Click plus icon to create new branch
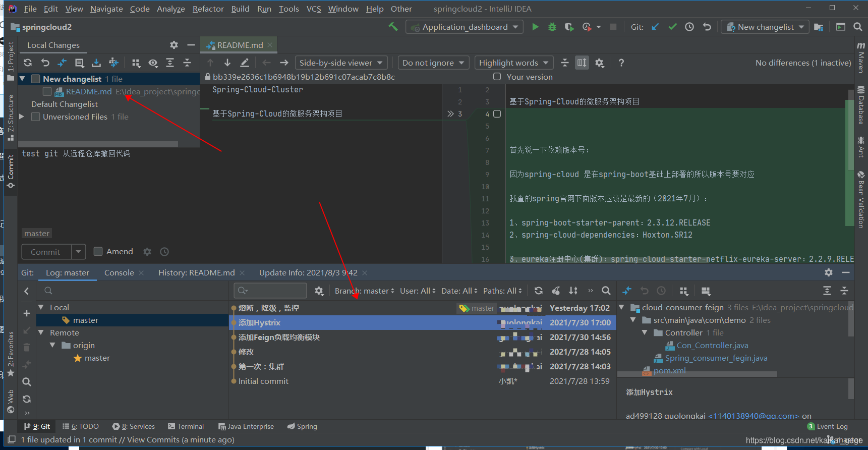This screenshot has height=450, width=868. 27,313
